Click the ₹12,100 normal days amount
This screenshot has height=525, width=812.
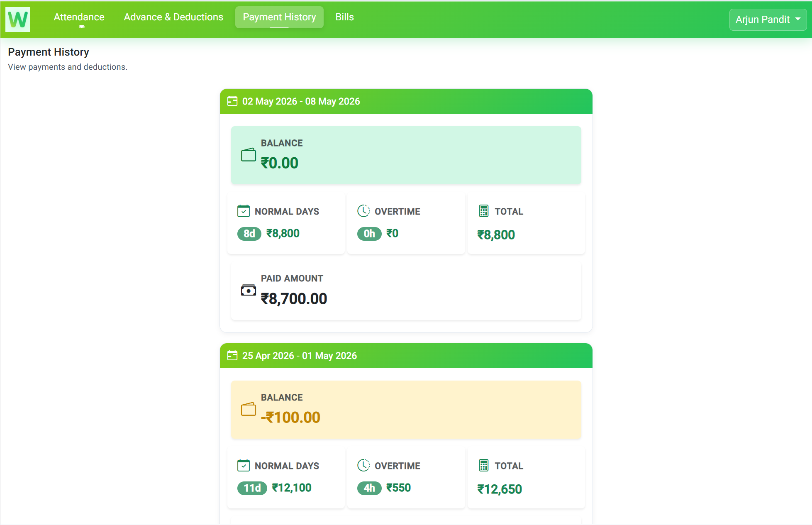[x=292, y=488]
